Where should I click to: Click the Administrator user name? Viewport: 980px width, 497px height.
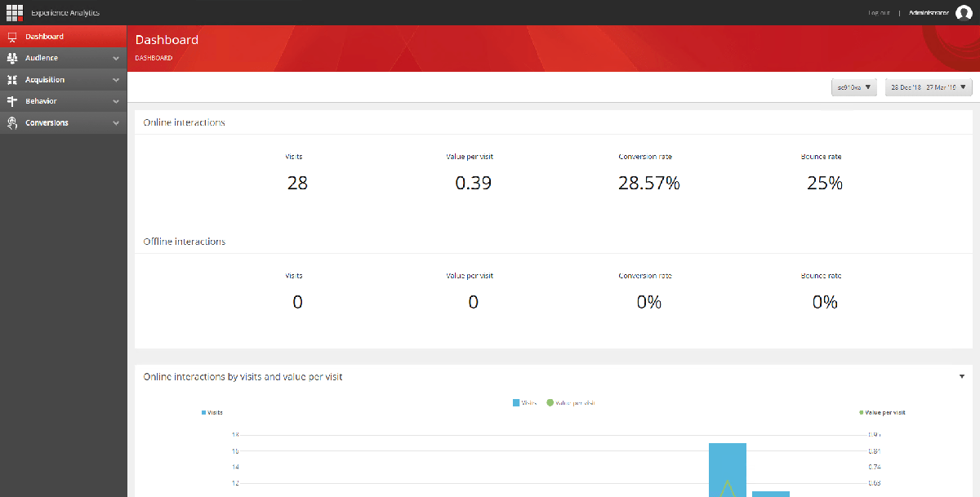coord(929,13)
